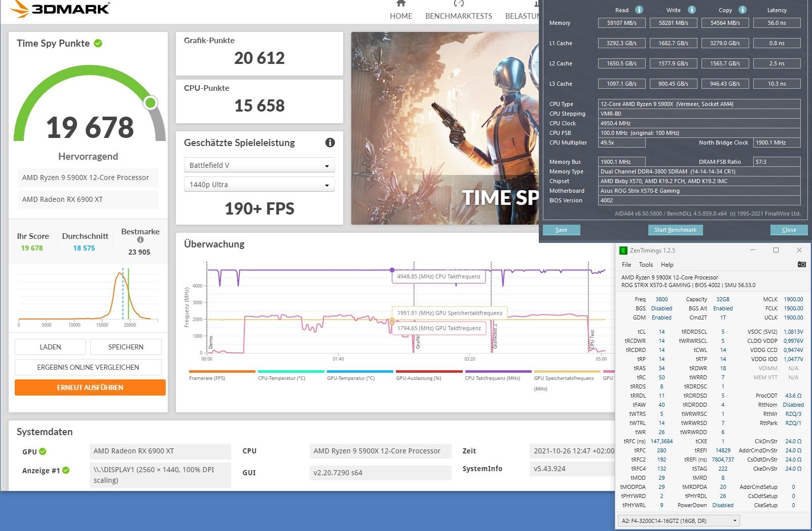Viewport: 812px width, 531px height.
Task: Click the AMD Ryzen 9 5900X field under the gauge
Action: 88,178
